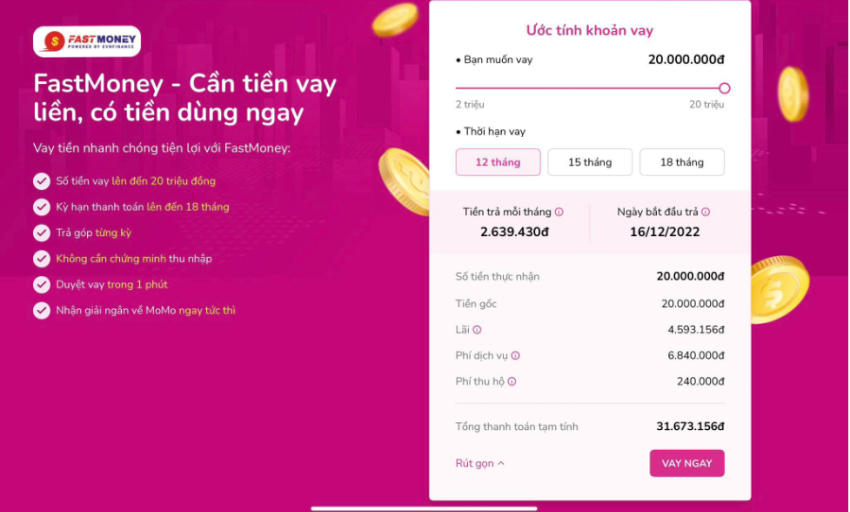This screenshot has height=512, width=850.
Task: Click the Rút gọn chevron arrow
Action: (501, 464)
